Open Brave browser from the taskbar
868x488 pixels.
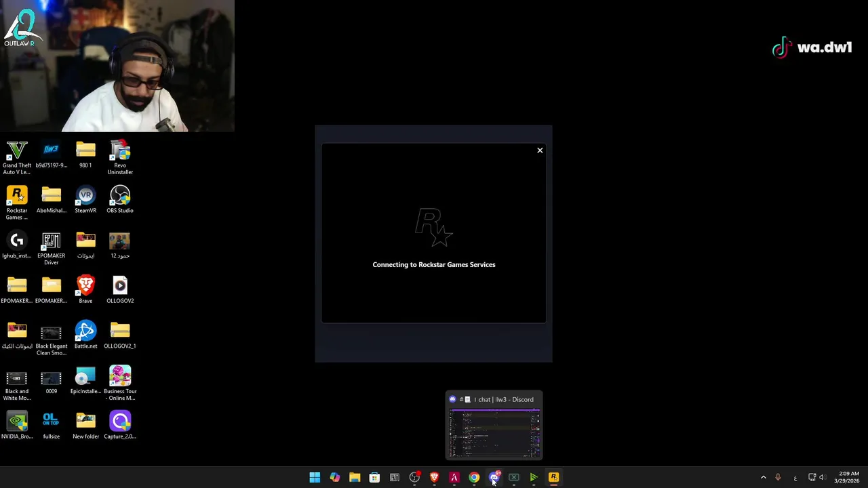click(434, 477)
